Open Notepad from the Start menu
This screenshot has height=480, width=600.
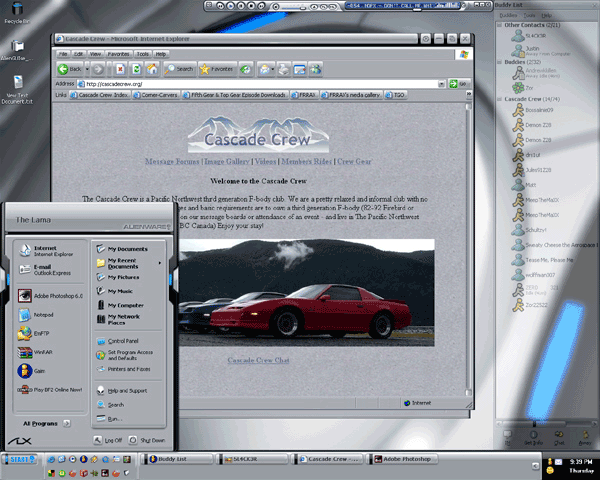point(43,314)
